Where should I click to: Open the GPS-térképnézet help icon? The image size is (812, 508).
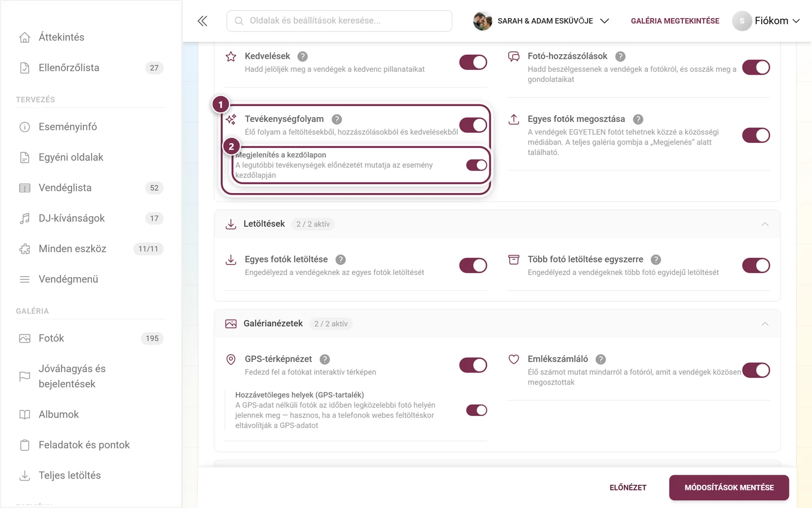point(325,359)
